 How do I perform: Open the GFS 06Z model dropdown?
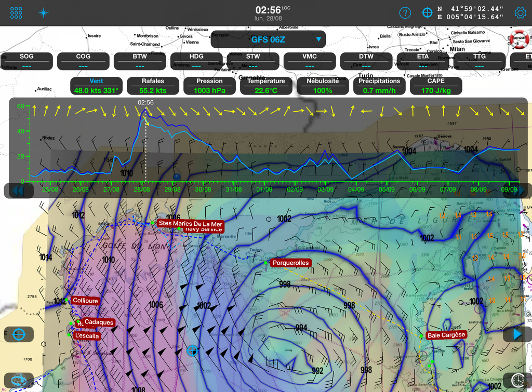[x=268, y=39]
